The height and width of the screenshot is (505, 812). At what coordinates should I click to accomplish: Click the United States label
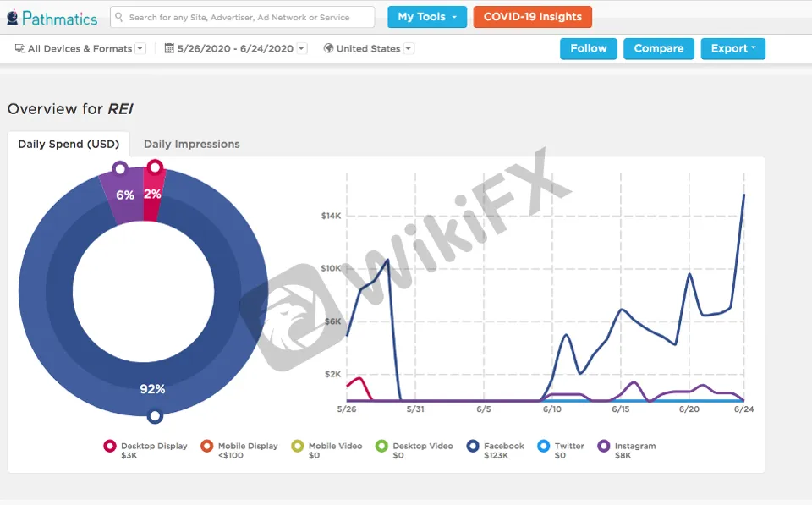tap(368, 49)
